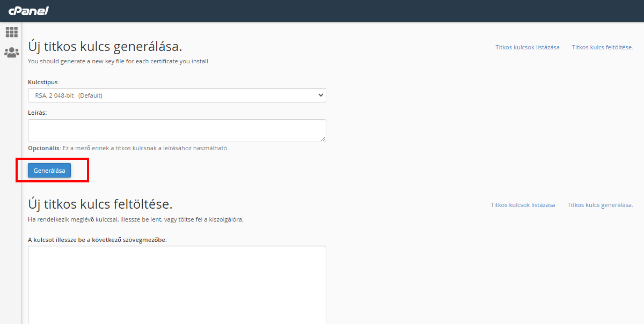Screen dimensions: 644x324
Task: Click the resize handle of the Leírás textarea
Action: click(x=323, y=139)
